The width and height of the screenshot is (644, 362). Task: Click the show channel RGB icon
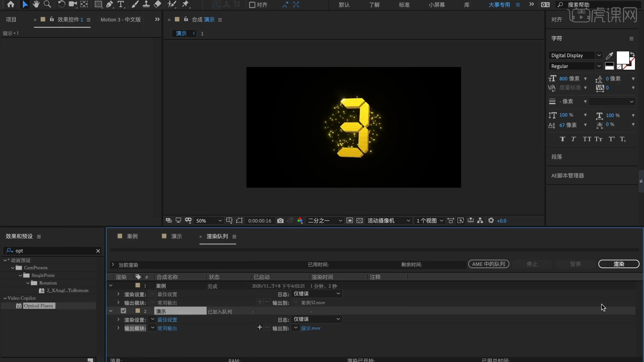coord(300,221)
